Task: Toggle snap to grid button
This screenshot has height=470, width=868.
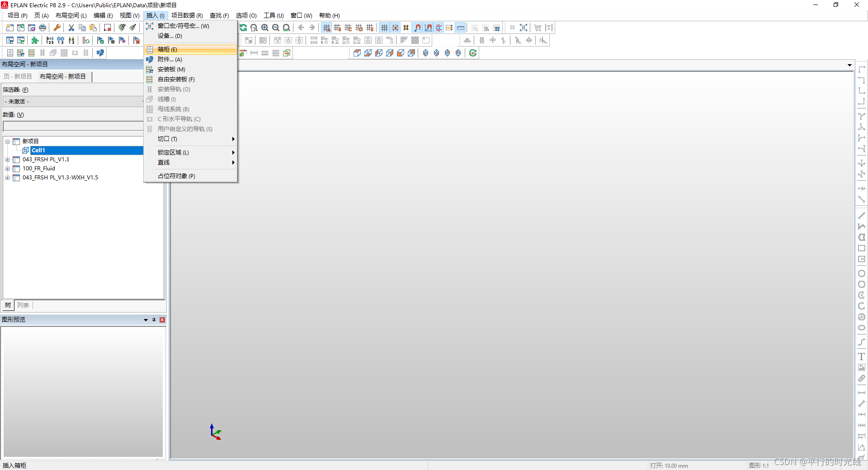Action: (395, 28)
